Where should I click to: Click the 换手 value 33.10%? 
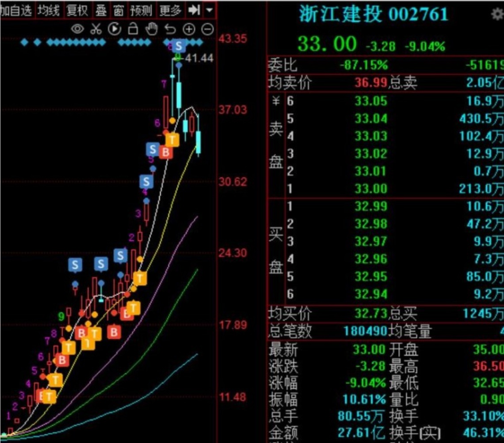(483, 416)
